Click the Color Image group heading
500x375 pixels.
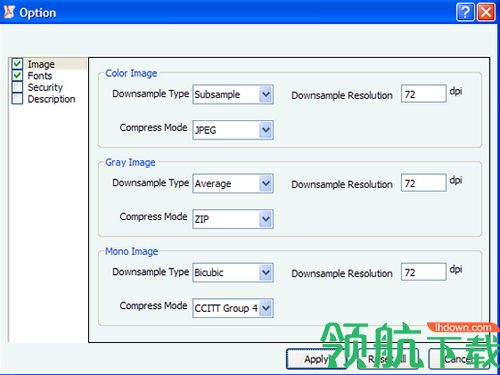pyautogui.click(x=131, y=73)
